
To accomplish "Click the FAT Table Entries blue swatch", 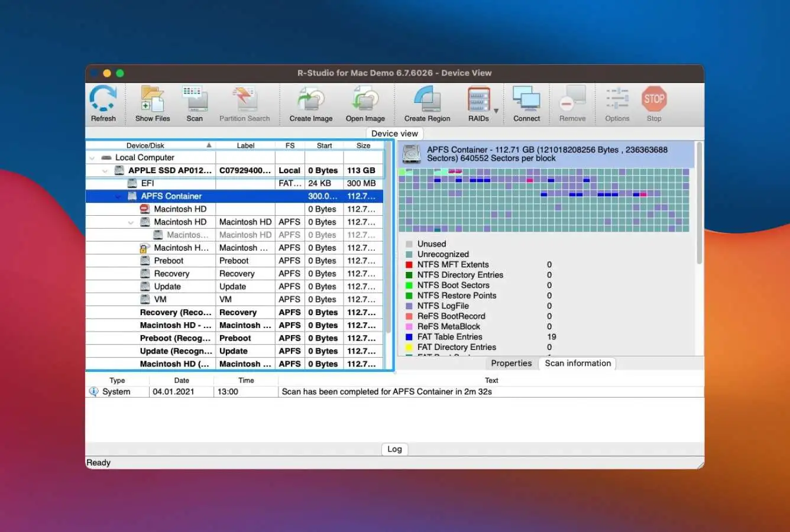I will 409,337.
